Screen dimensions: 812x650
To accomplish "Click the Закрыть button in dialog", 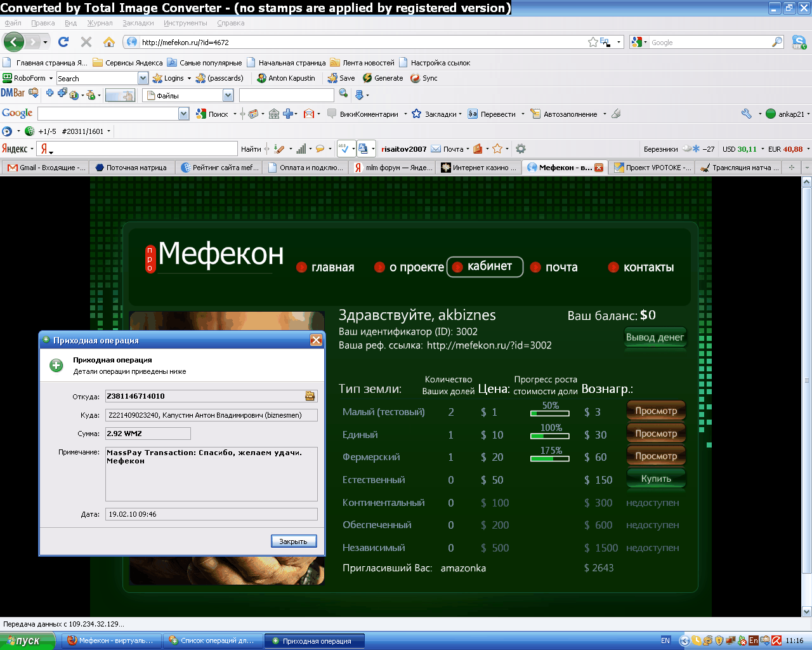I will [x=293, y=541].
